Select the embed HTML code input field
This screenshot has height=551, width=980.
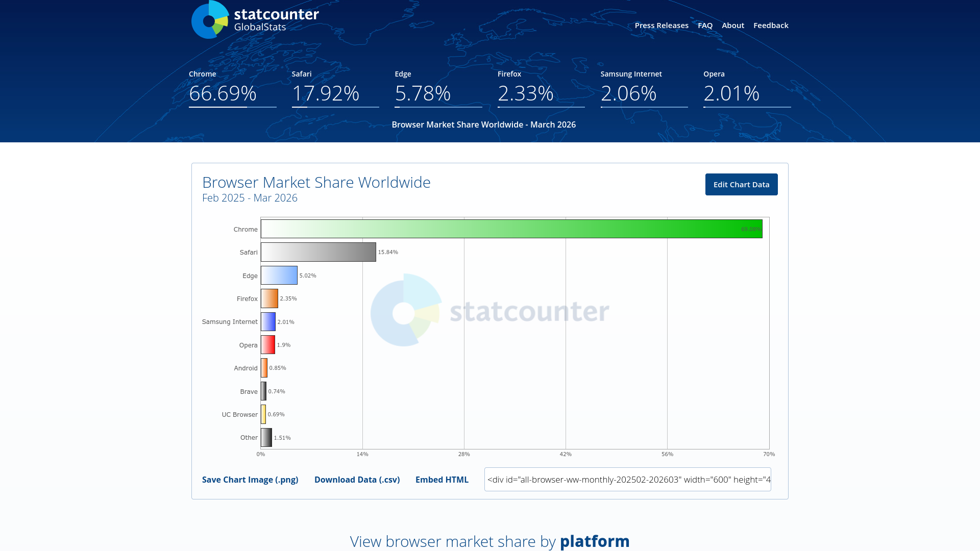coord(627,479)
